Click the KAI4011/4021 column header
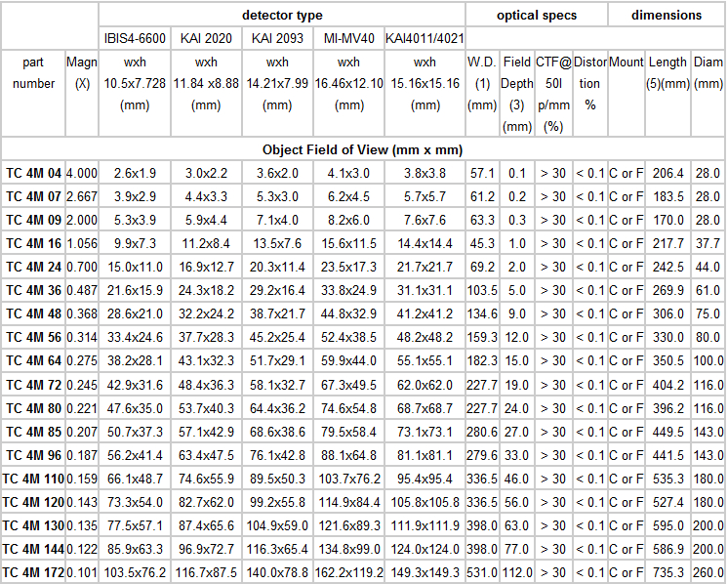 [x=424, y=39]
